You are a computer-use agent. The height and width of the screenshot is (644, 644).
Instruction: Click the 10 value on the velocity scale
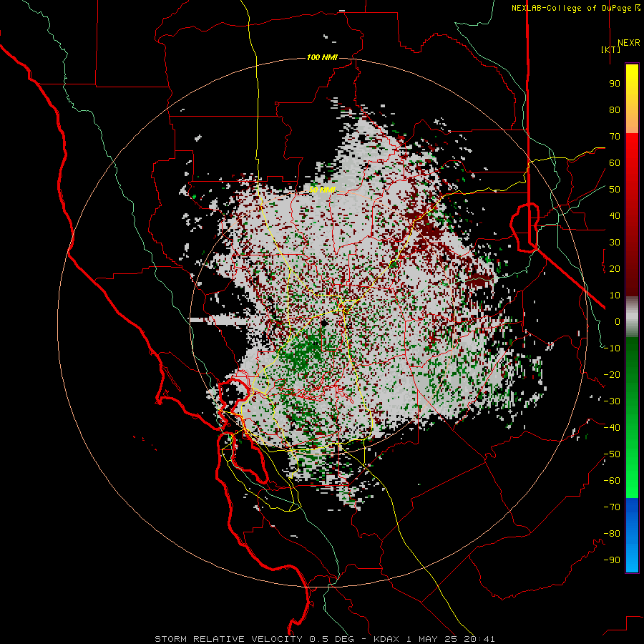pyautogui.click(x=615, y=296)
